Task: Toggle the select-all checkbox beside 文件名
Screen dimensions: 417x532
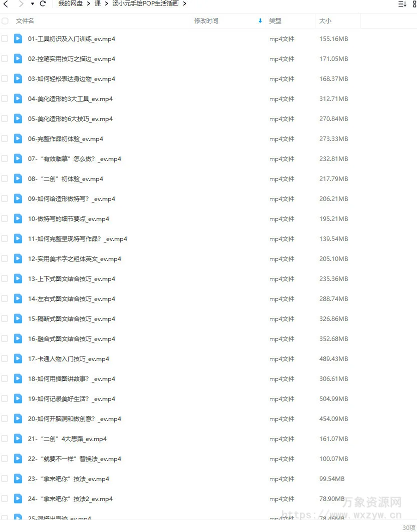Action: [5, 21]
